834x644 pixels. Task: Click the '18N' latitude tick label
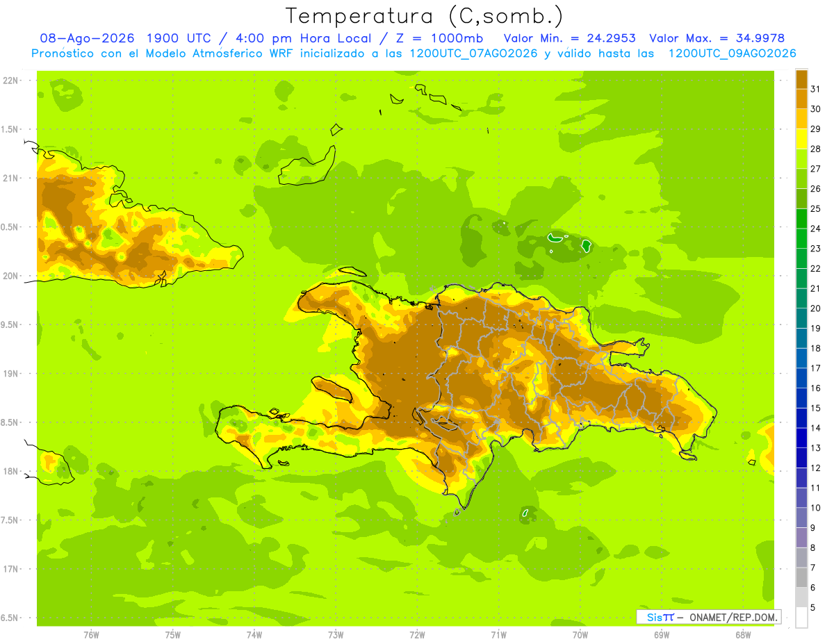pos(10,471)
